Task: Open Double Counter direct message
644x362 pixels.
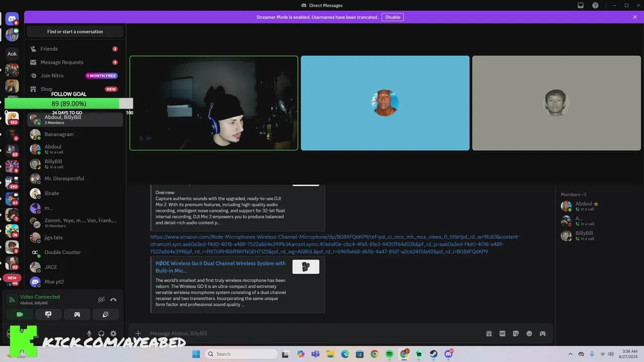Action: point(75,252)
